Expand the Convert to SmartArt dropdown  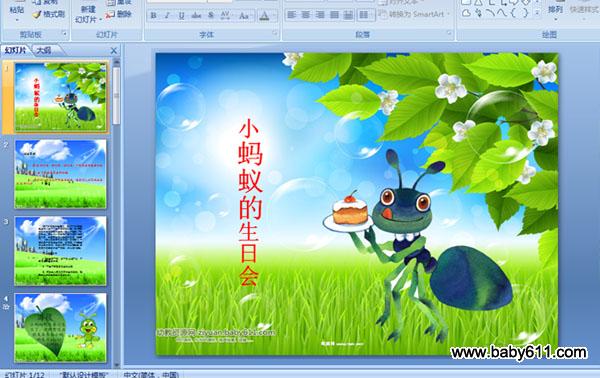click(448, 14)
